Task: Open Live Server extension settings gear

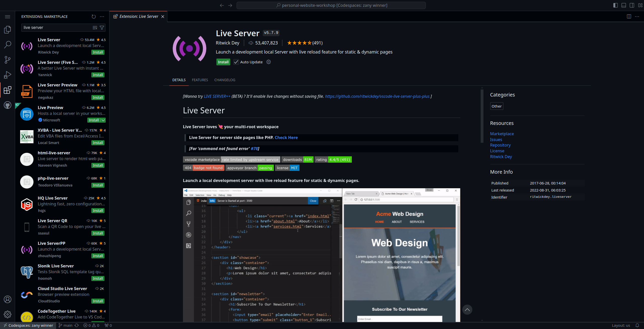Action: point(269,62)
